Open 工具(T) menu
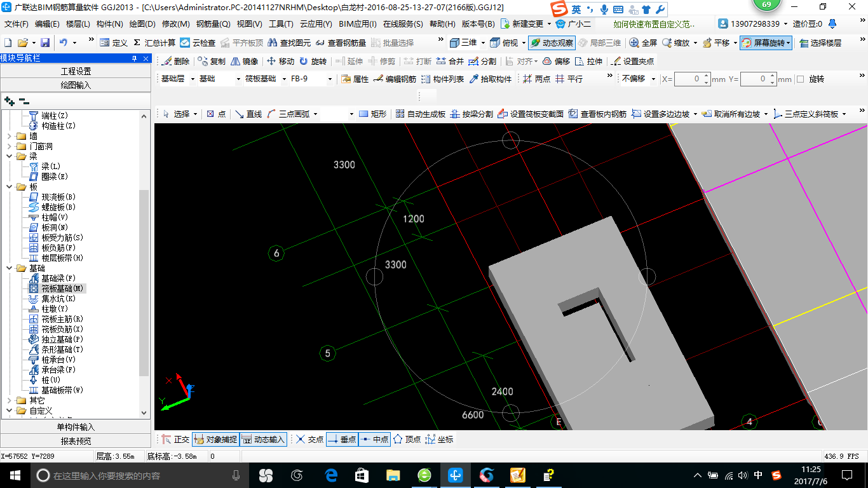 [x=281, y=24]
